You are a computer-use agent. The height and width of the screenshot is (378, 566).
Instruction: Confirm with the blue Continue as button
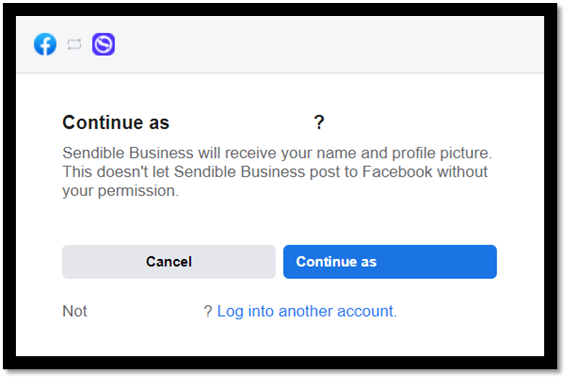coord(390,262)
